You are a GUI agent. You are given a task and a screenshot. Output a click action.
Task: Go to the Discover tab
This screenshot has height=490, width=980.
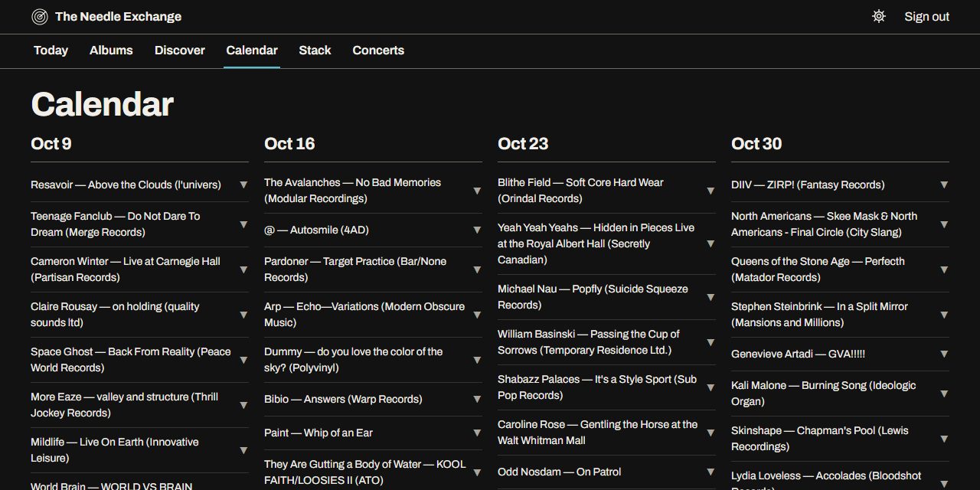[x=180, y=51]
